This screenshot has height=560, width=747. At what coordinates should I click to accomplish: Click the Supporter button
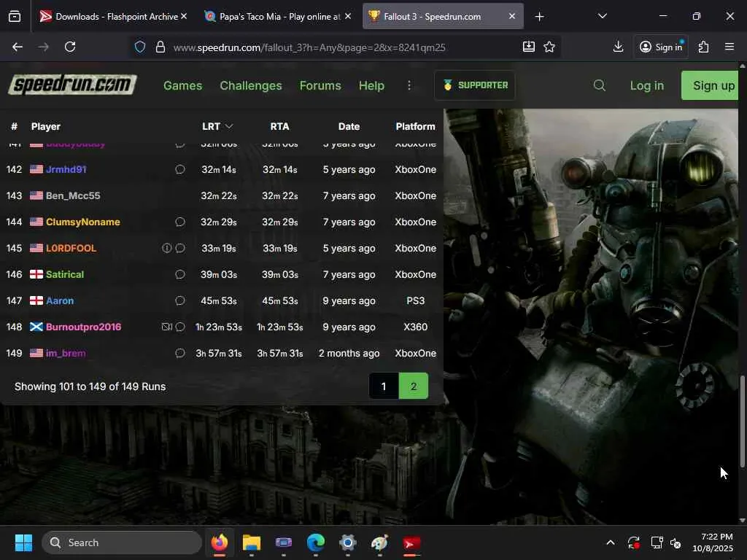pyautogui.click(x=474, y=85)
